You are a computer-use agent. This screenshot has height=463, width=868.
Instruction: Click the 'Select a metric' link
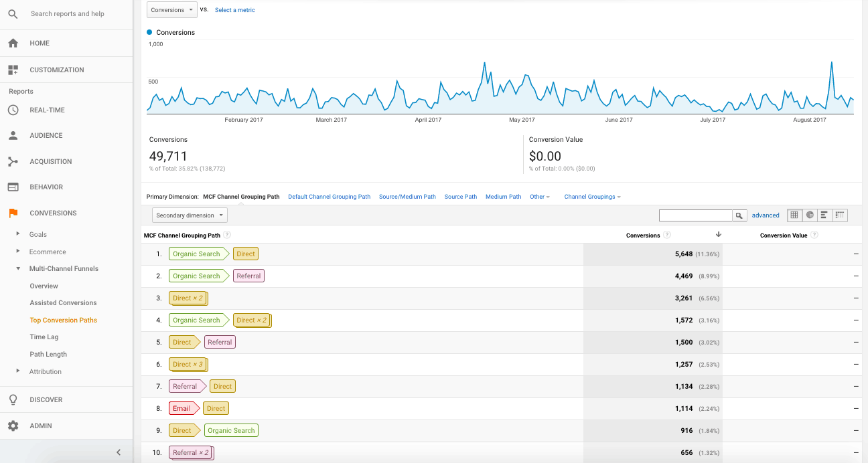point(234,10)
